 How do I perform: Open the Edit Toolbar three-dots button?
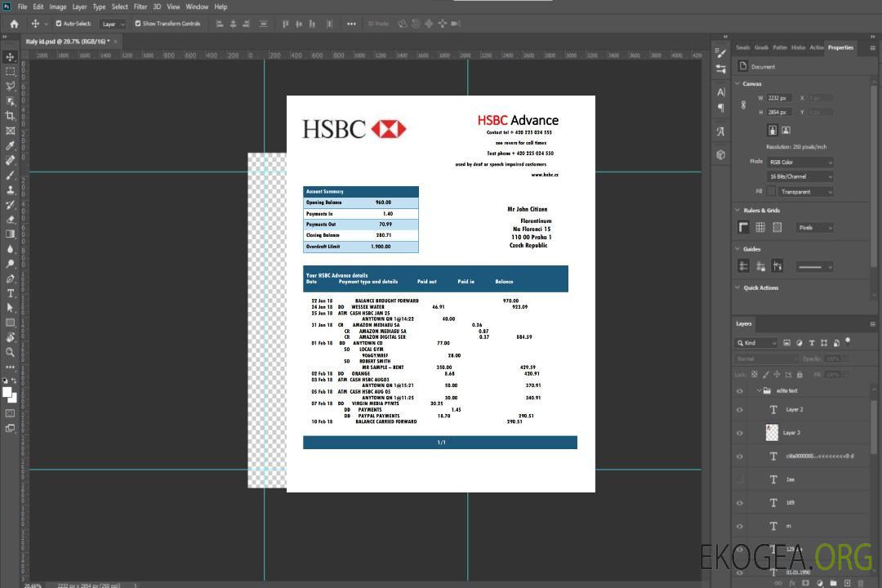10,367
